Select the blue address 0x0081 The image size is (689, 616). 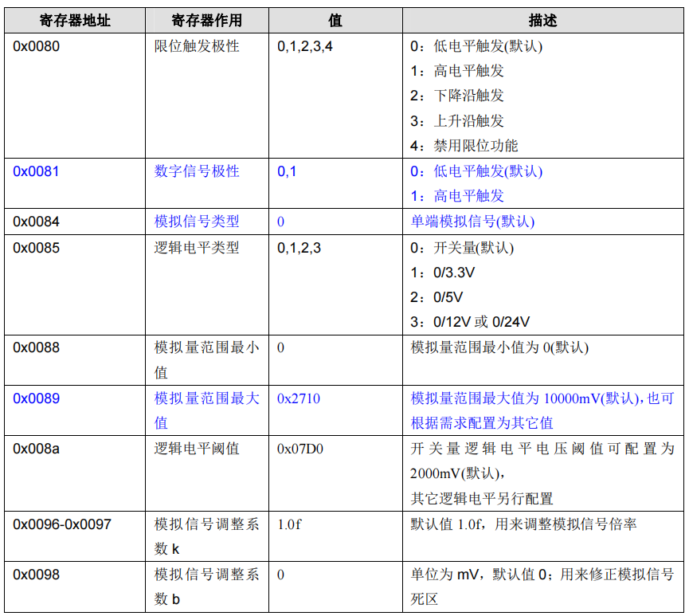tap(36, 171)
